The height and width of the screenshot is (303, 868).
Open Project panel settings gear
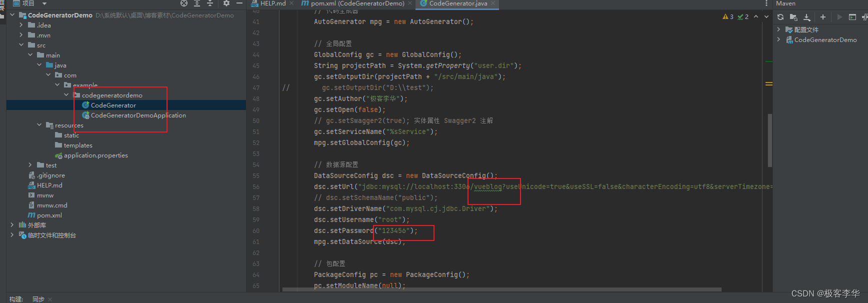tap(226, 3)
